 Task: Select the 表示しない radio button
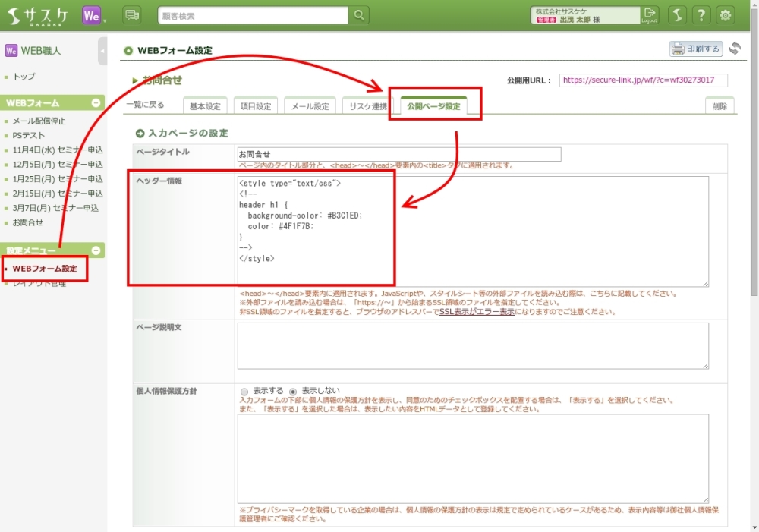pyautogui.click(x=293, y=391)
